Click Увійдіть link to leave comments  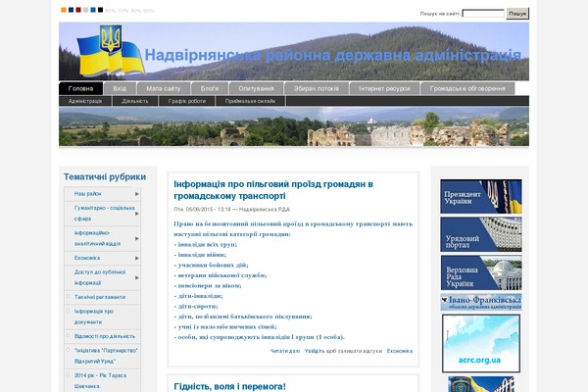coord(315,351)
